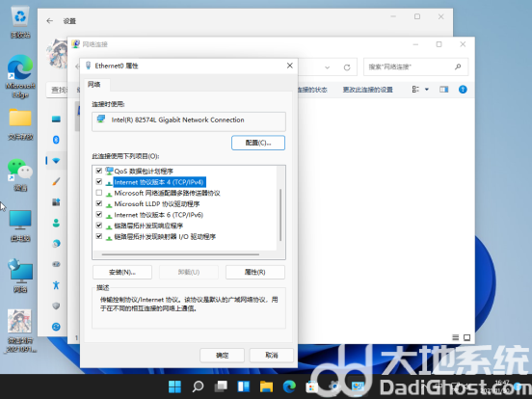532x399 pixels.
Task: Switch to large icons view at window bottom-right
Action: tap(466, 337)
